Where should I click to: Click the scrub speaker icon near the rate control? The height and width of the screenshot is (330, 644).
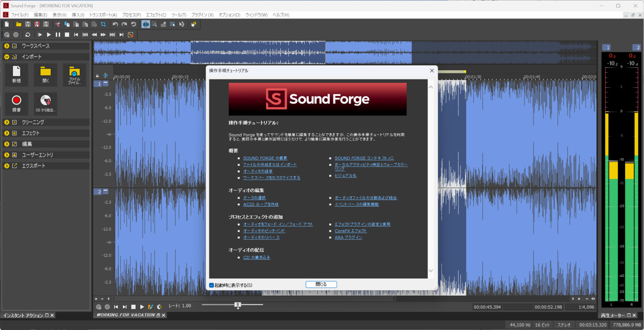(159, 307)
